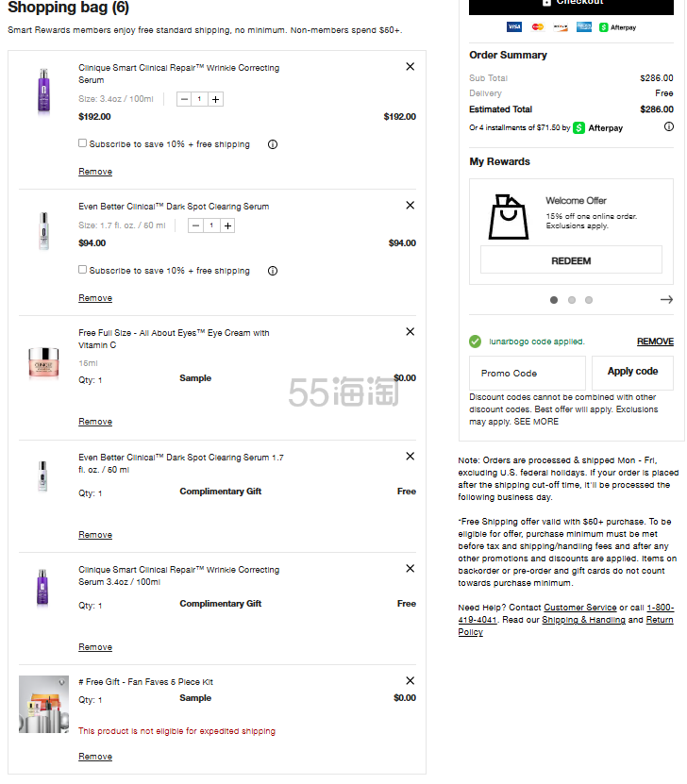Click X icon for Dark Spot Clearing Serum
687x784 pixels.
click(410, 206)
